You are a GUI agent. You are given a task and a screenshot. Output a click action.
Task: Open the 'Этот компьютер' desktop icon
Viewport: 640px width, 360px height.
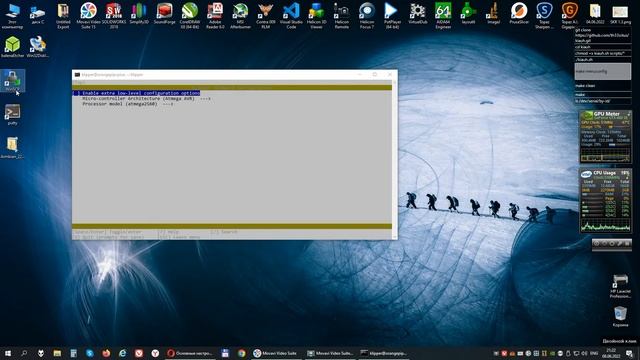point(13,16)
